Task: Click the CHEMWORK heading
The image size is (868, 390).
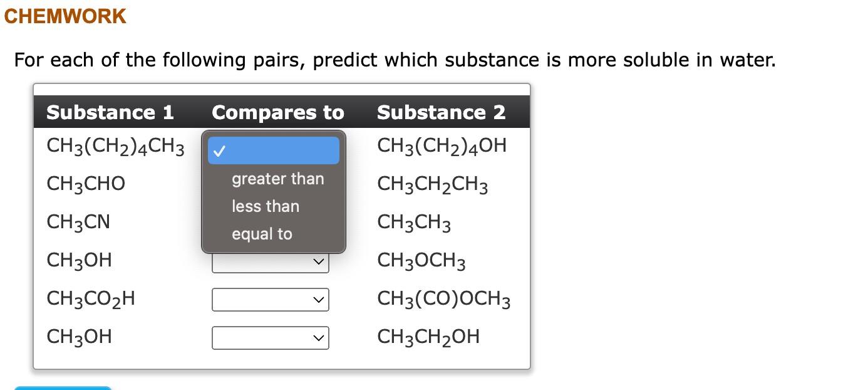Action: click(65, 16)
